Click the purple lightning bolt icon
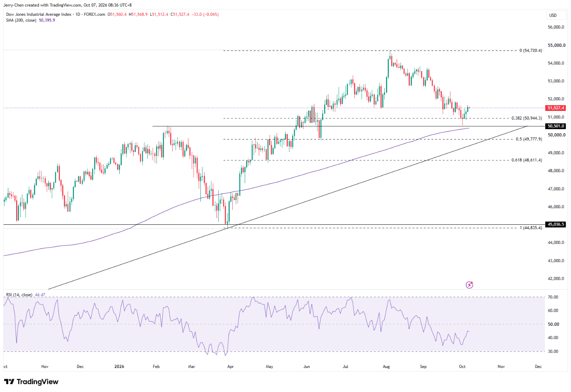The width and height of the screenshot is (571, 392). click(469, 285)
